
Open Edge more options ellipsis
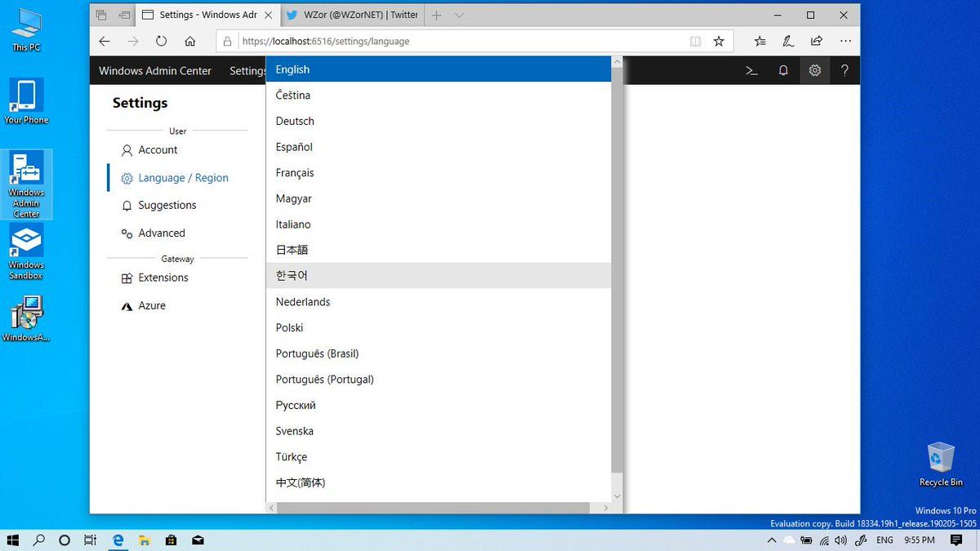845,41
